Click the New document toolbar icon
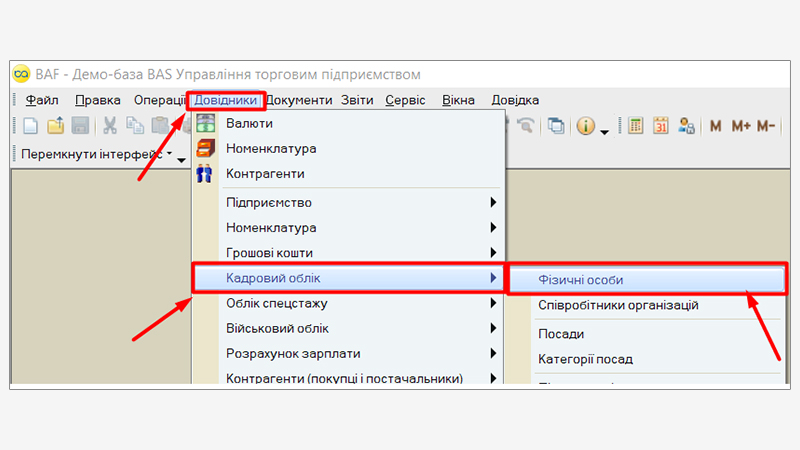The image size is (800, 450). click(30, 126)
